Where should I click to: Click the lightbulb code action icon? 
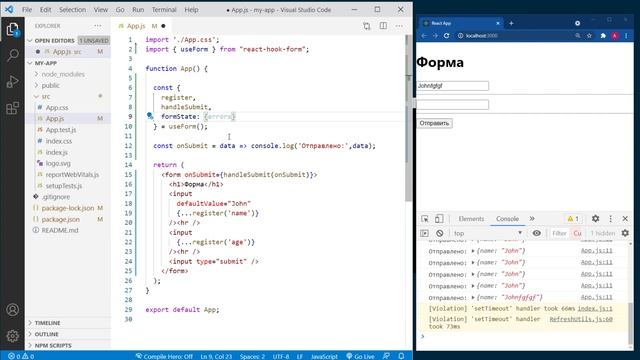[x=150, y=116]
